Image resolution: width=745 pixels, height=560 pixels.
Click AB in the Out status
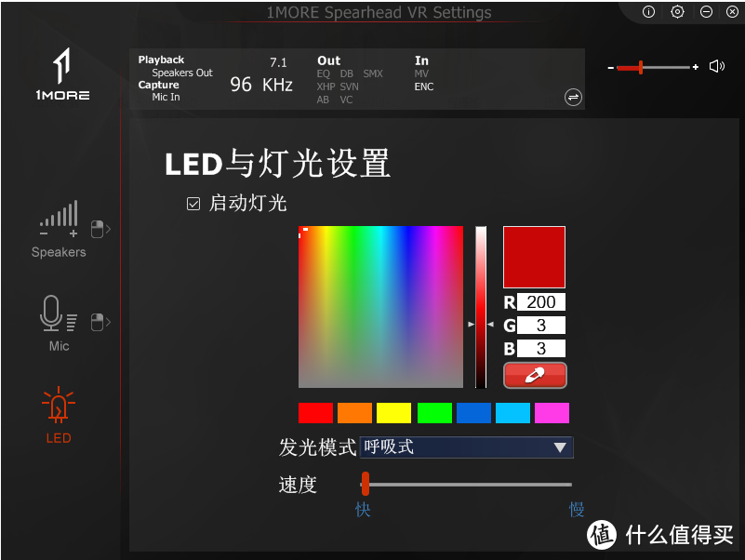pyautogui.click(x=323, y=100)
